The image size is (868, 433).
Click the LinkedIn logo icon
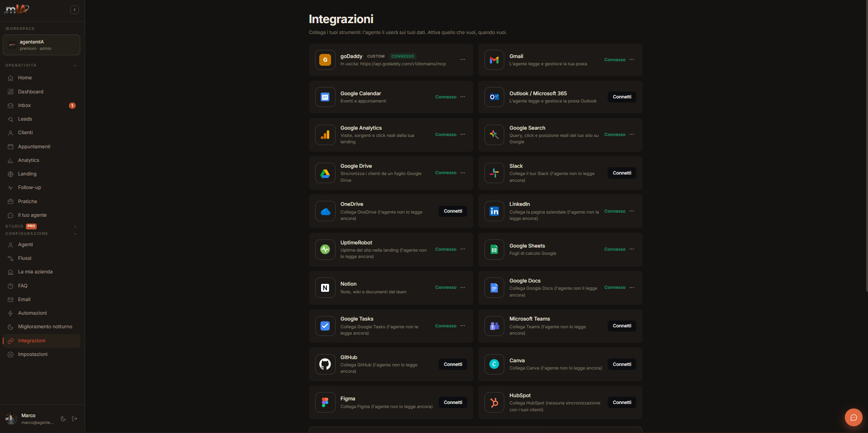[x=494, y=211]
